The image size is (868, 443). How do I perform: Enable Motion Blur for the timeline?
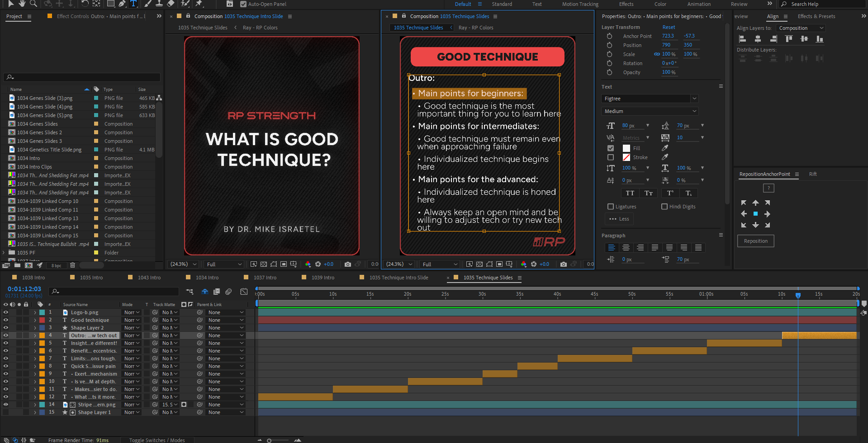click(228, 292)
